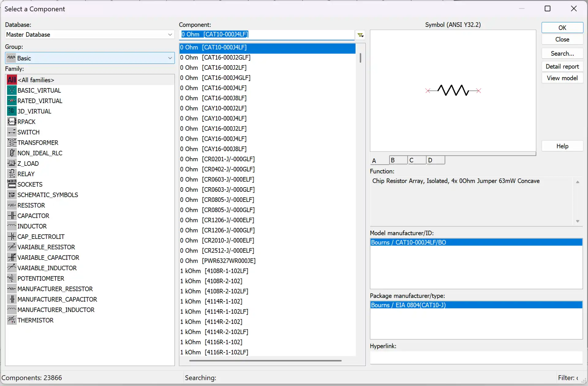The width and height of the screenshot is (588, 386).
Task: Click the component filter funnel icon
Action: [360, 35]
